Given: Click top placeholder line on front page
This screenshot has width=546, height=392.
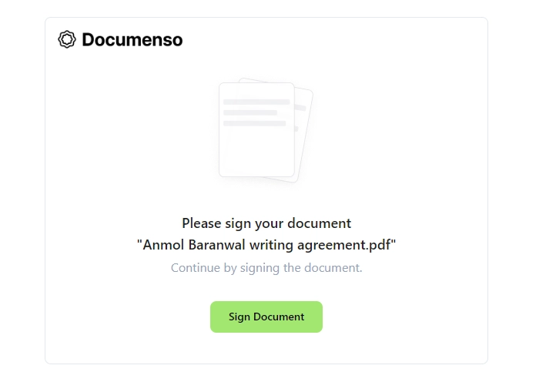Looking at the screenshot, I should pos(256,102).
